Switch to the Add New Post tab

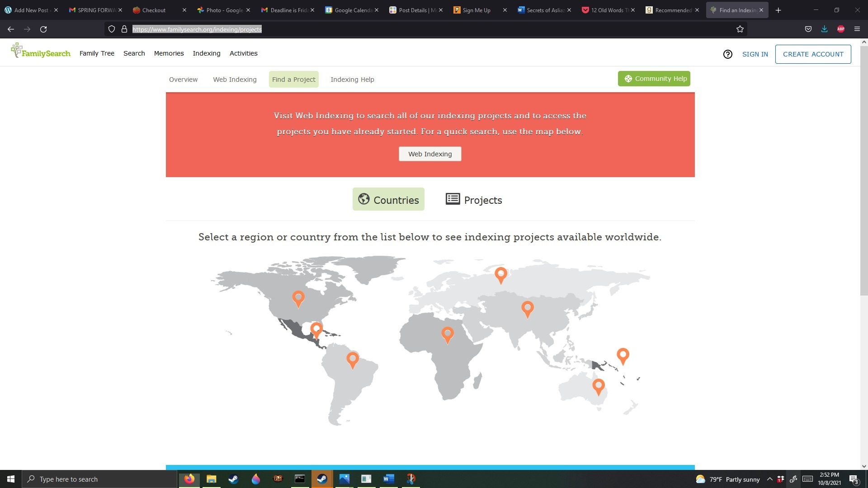(x=30, y=10)
